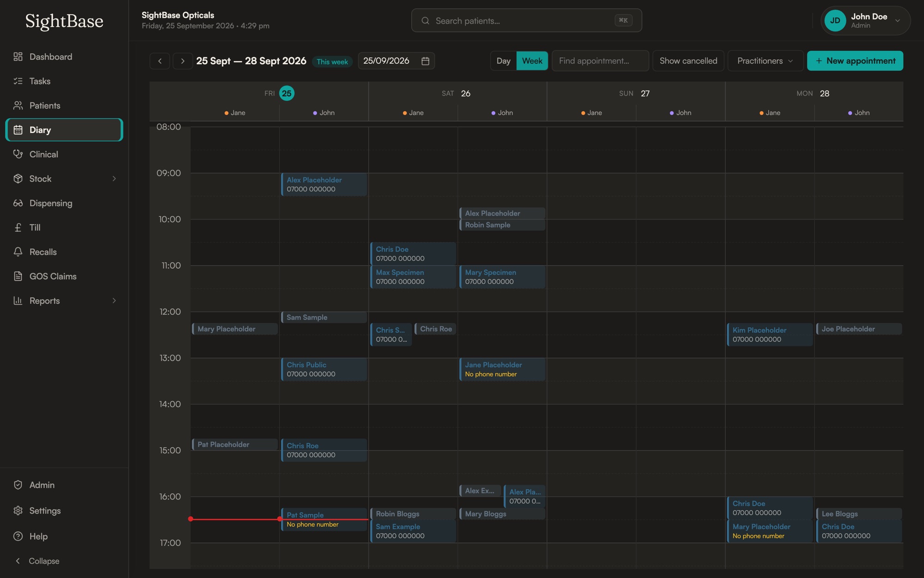Click the This week badge
The height and width of the screenshot is (578, 924).
click(332, 61)
